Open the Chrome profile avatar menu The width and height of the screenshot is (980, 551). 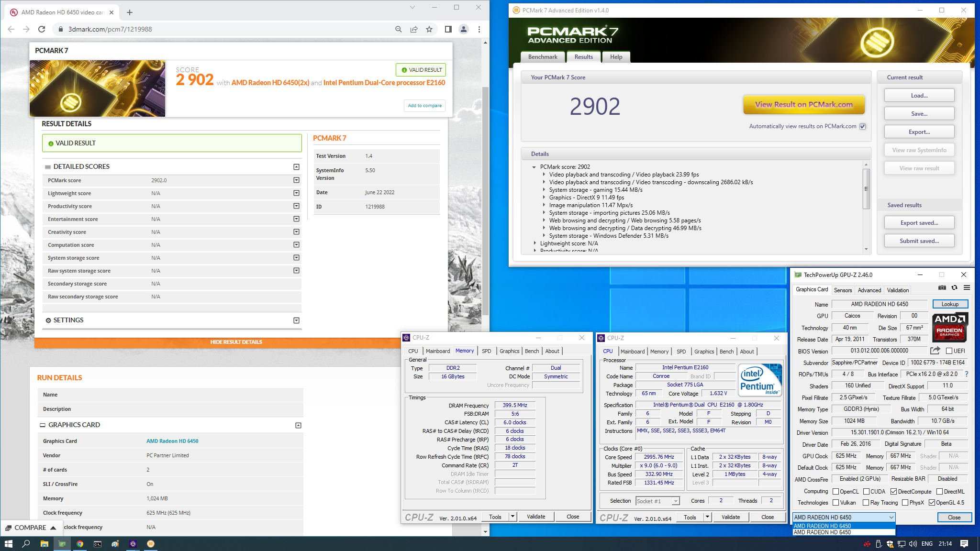[464, 29]
